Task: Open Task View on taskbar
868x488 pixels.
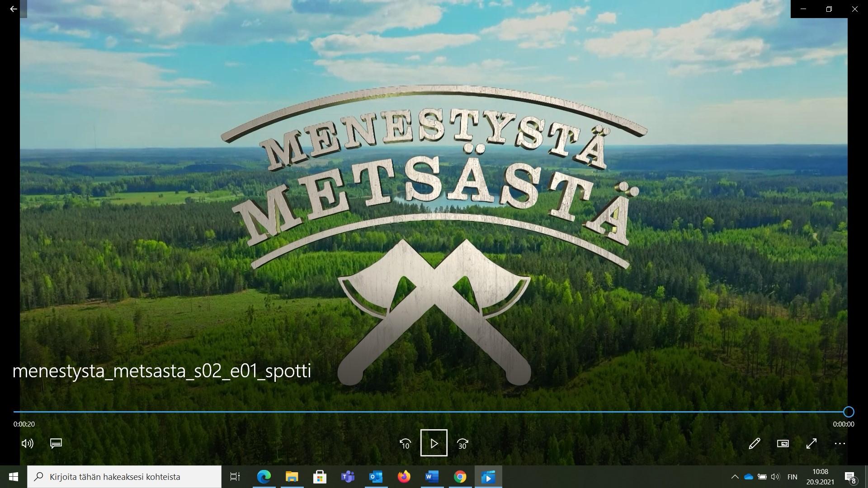Action: coord(235,477)
